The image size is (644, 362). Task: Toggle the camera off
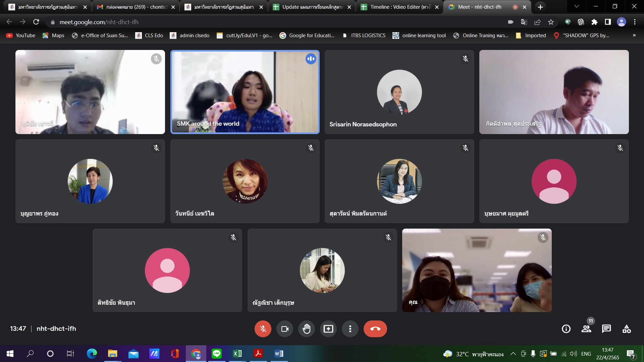285,329
